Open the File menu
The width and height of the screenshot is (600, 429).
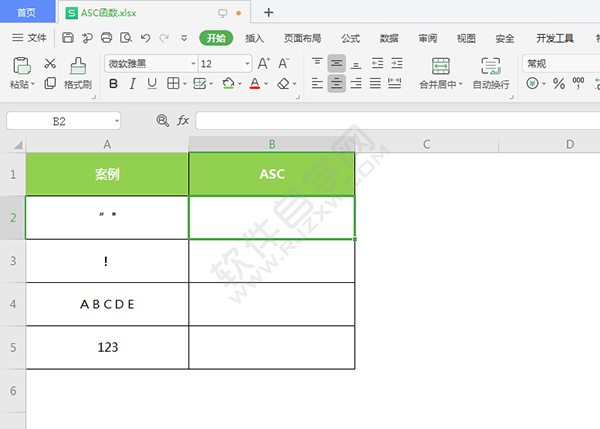29,38
